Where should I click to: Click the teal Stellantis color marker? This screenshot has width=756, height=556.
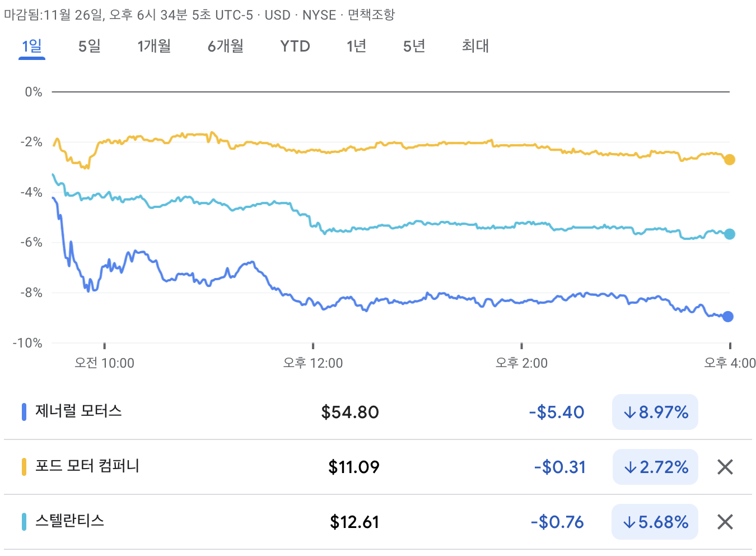24,522
